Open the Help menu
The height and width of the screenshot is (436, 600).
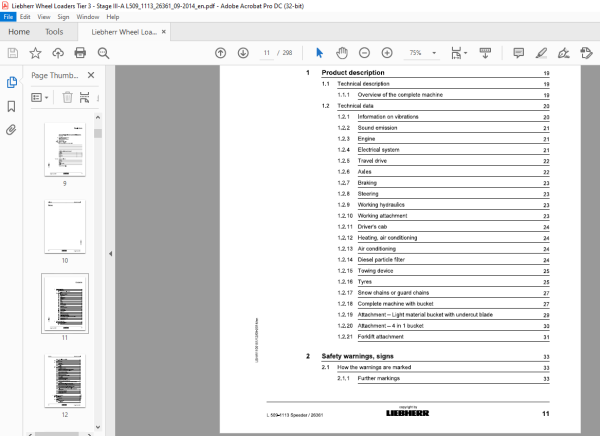click(x=112, y=17)
